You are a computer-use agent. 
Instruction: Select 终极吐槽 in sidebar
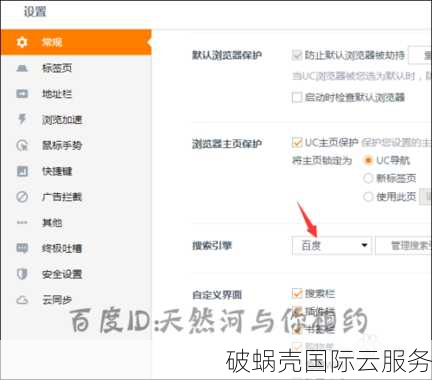pos(76,248)
